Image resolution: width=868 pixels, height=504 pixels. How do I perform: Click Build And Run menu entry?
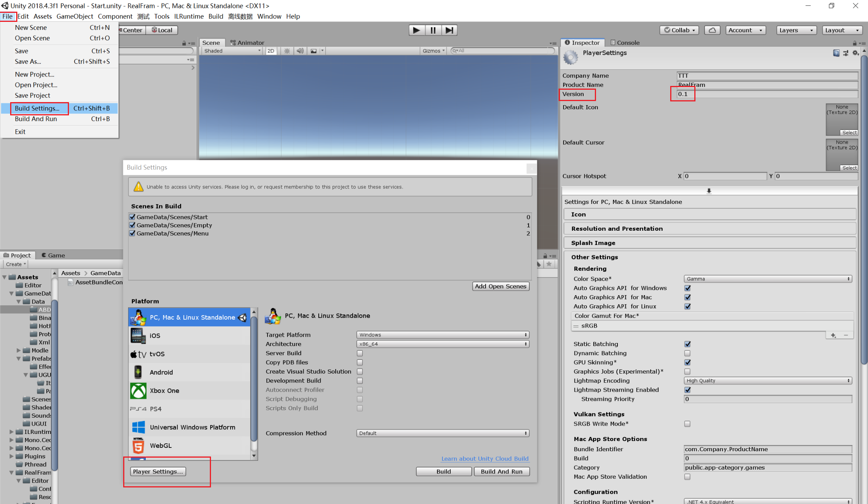(60, 119)
